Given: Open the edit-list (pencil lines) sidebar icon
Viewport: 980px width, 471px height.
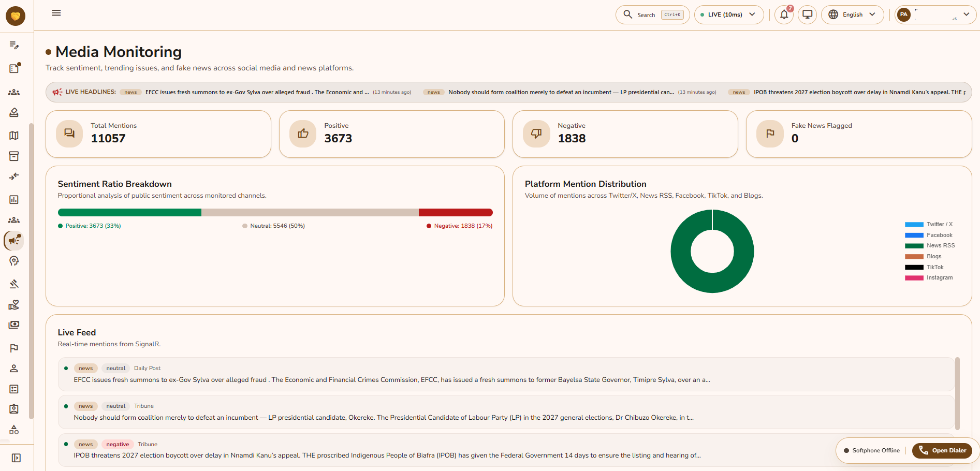Looking at the screenshot, I should [14, 46].
